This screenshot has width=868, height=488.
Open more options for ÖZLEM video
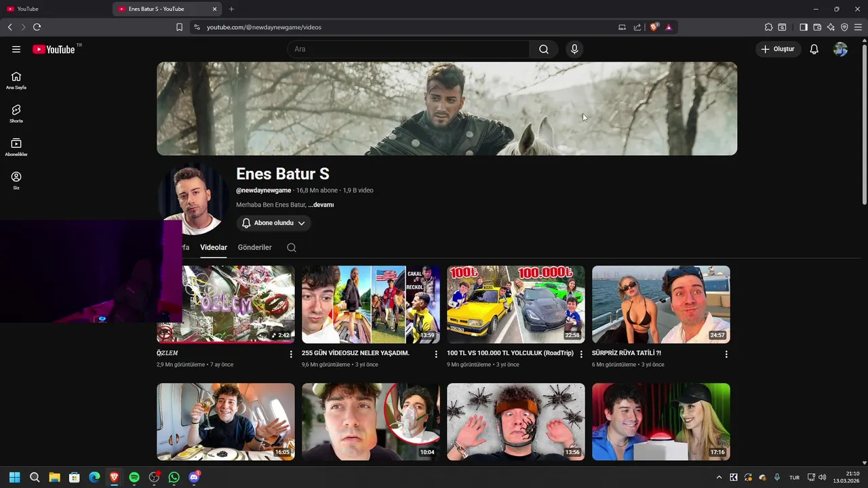[x=291, y=354]
